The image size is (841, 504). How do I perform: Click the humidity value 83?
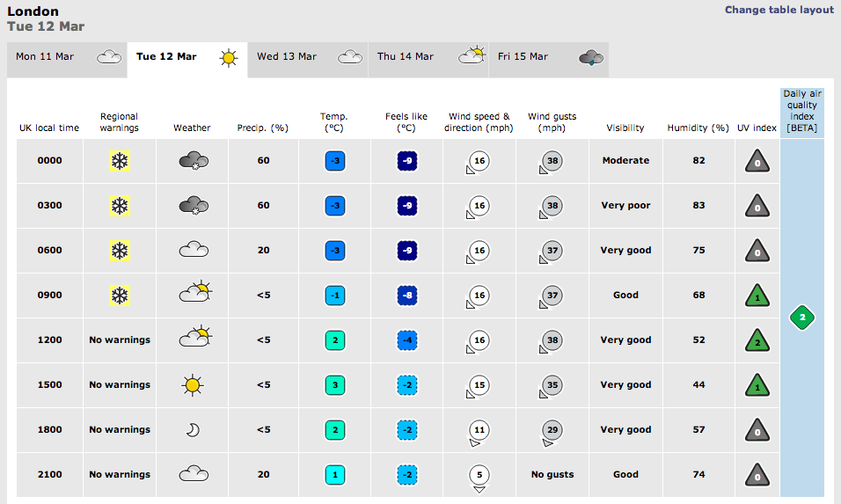coord(698,205)
